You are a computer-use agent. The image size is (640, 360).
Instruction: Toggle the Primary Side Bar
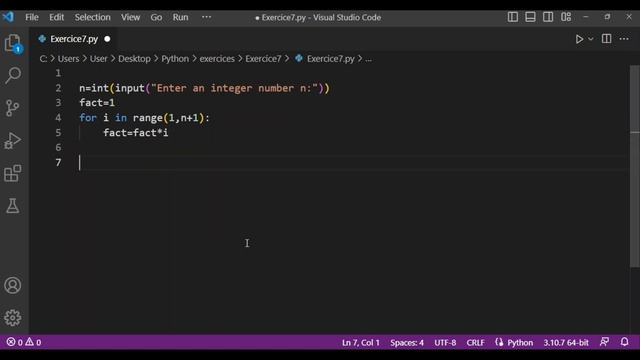click(x=513, y=17)
